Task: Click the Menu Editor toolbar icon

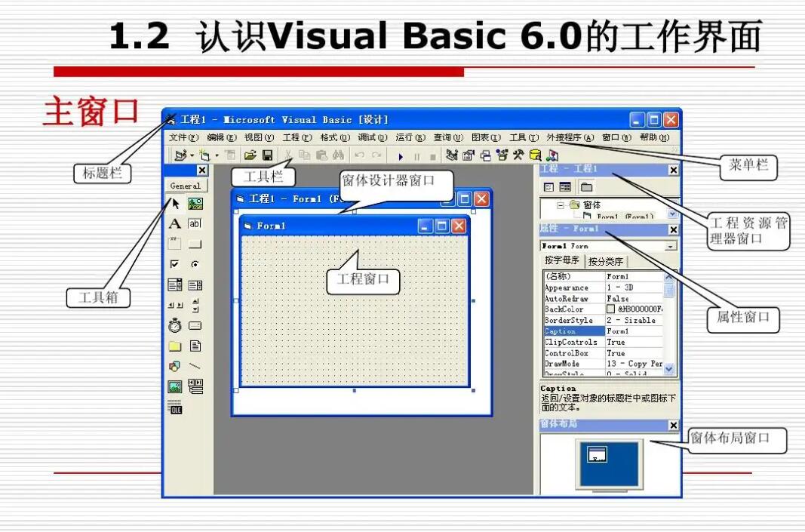Action: (x=229, y=155)
